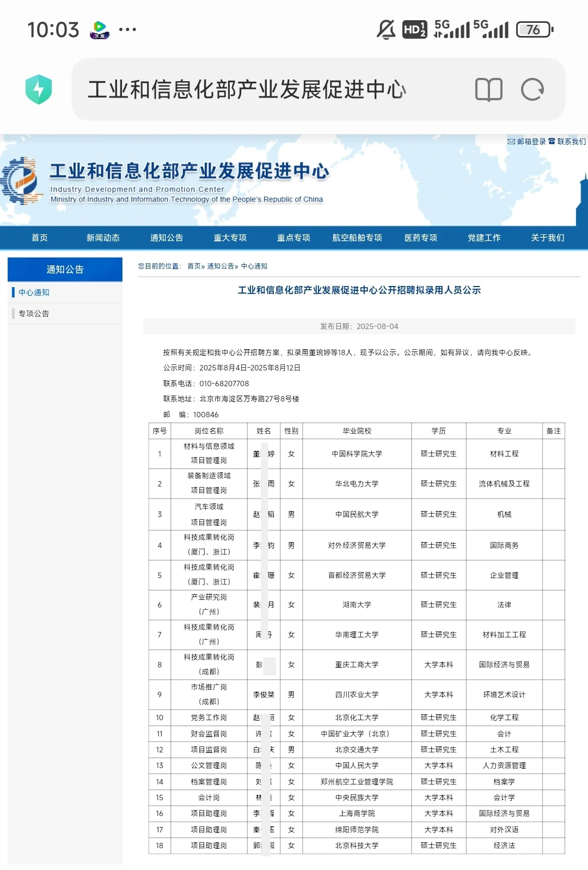Open 关于我们 navigation item
This screenshot has height=870, width=588.
548,238
